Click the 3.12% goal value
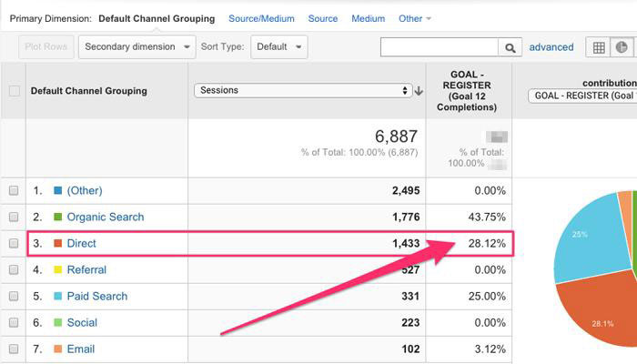 coord(490,349)
